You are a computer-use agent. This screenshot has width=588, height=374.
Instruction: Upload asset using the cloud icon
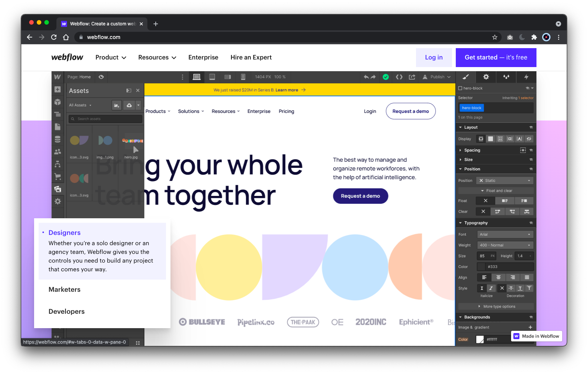[x=129, y=105]
